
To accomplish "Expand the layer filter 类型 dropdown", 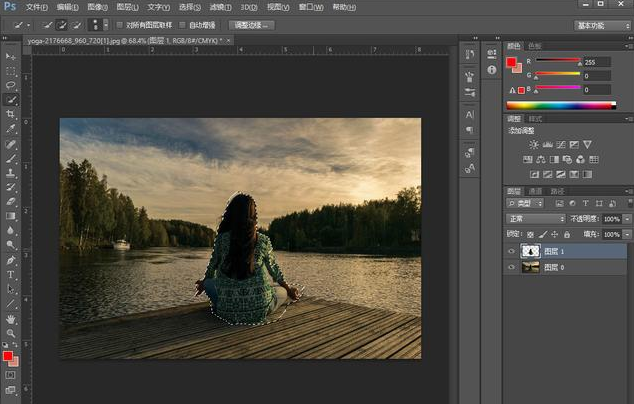I will (x=527, y=204).
